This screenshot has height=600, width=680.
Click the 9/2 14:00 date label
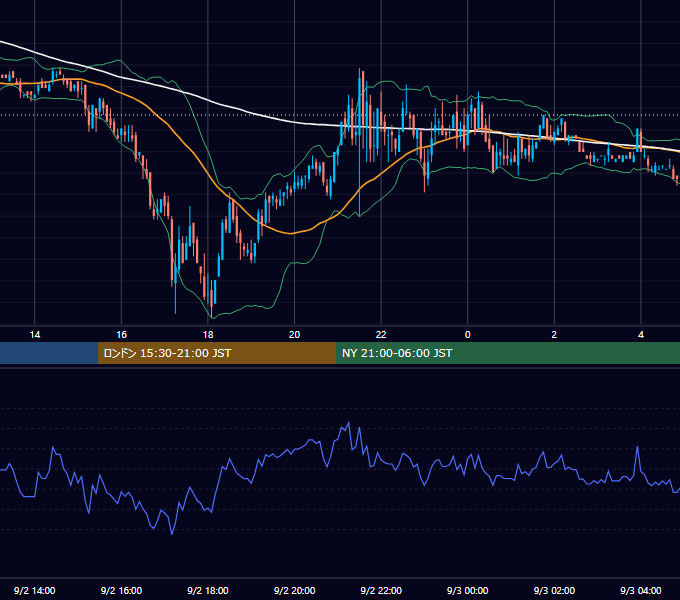[35, 590]
